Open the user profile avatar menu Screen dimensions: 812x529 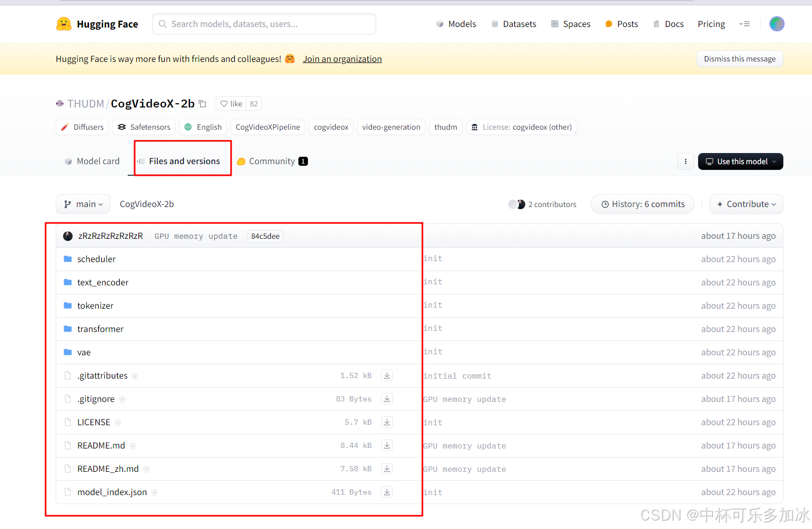777,24
